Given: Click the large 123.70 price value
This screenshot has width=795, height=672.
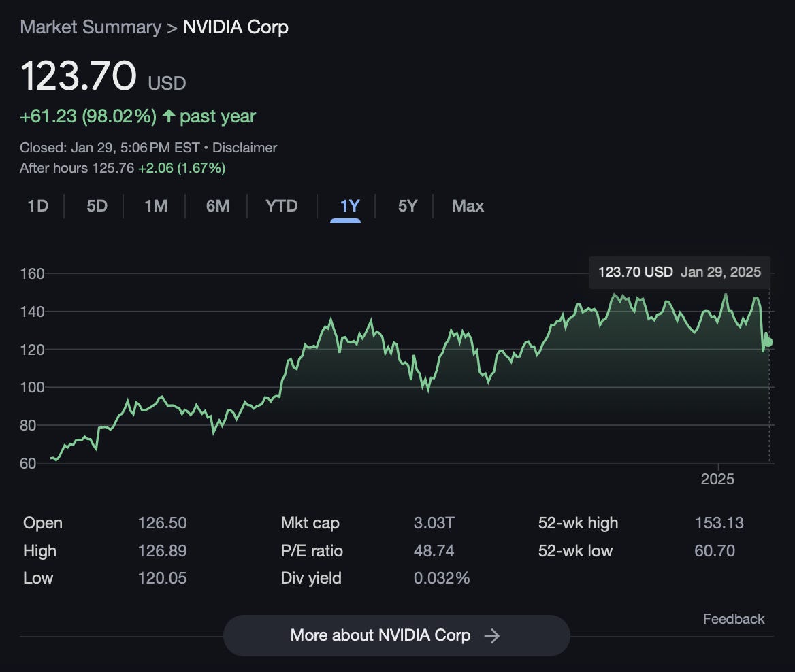Looking at the screenshot, I should (78, 75).
